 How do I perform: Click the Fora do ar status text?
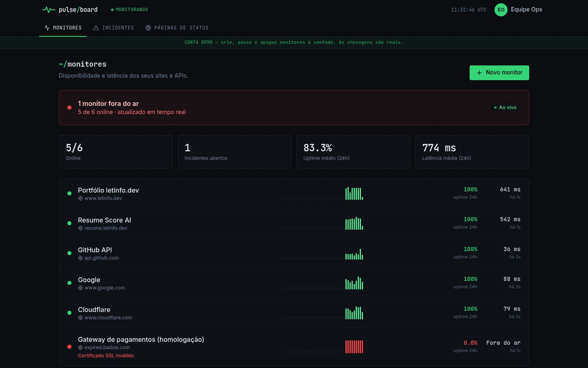(x=503, y=343)
